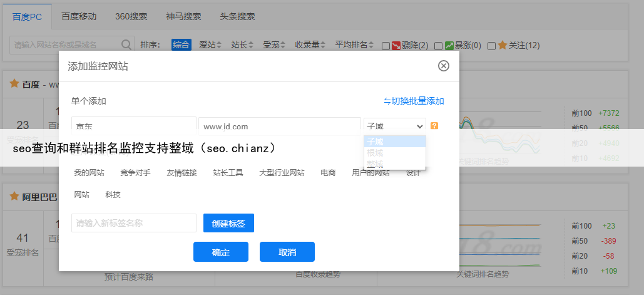The height and width of the screenshot is (295, 644).
Task: Click the star icon beside 百度
Action: [14, 84]
